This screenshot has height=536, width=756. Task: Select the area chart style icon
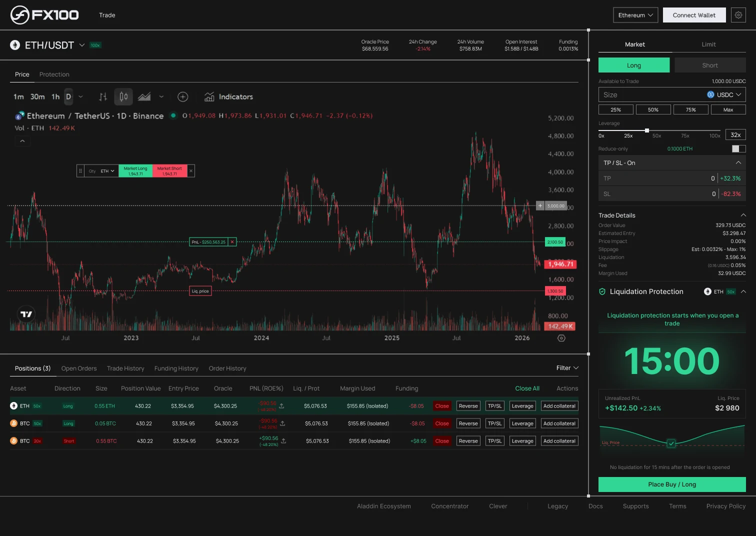coord(144,97)
